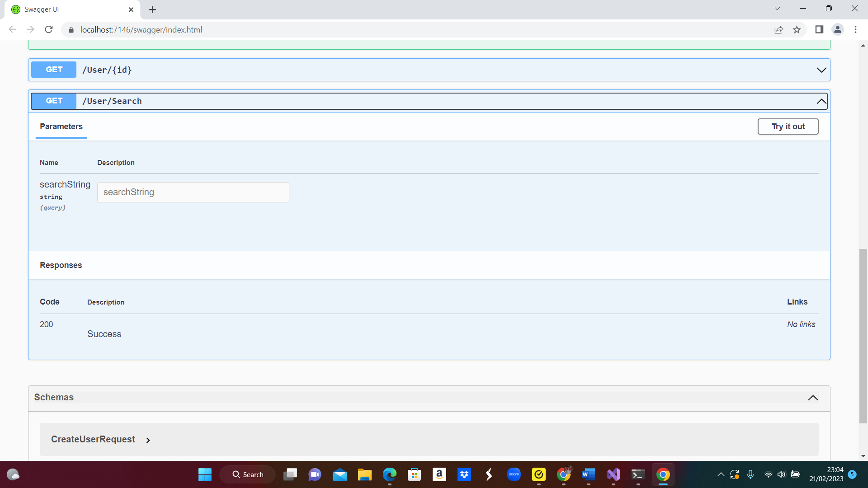
Task: Launch Visual Studio from taskbar
Action: [x=613, y=474]
